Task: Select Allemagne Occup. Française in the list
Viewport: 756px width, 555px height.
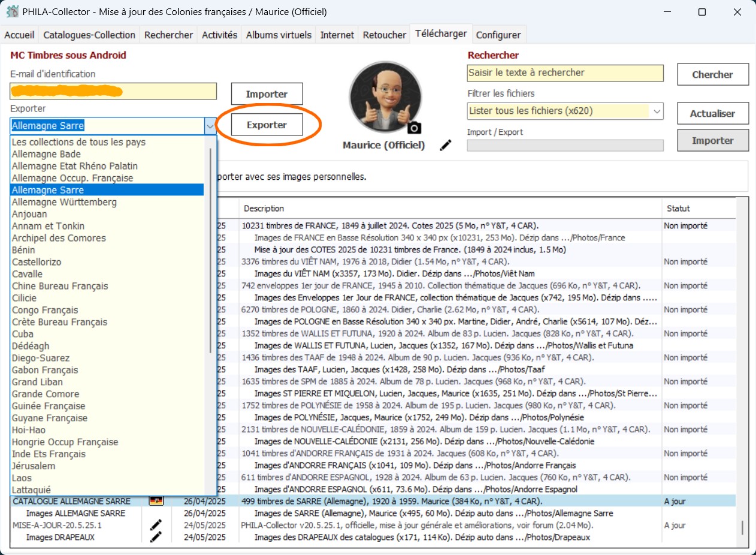Action: click(x=108, y=178)
